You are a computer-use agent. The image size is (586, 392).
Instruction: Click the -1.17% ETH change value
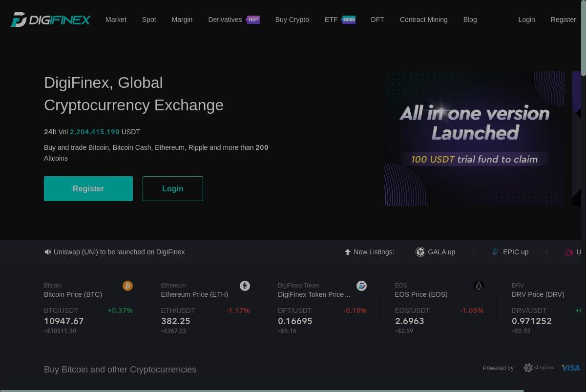[x=238, y=310]
